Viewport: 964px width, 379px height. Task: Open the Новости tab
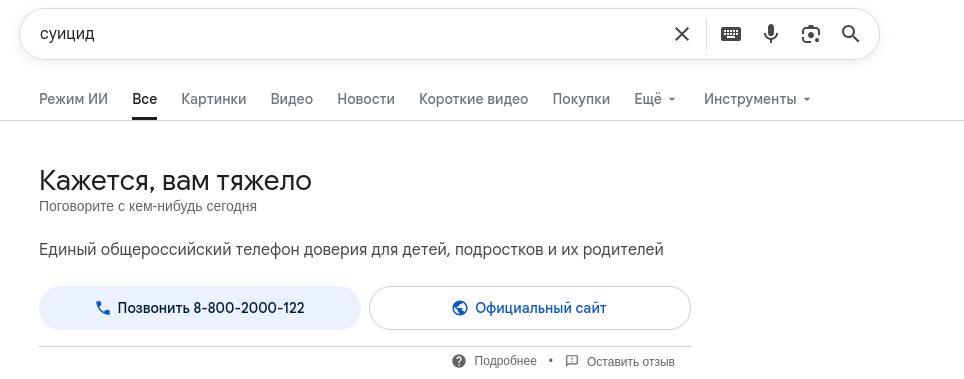(366, 99)
